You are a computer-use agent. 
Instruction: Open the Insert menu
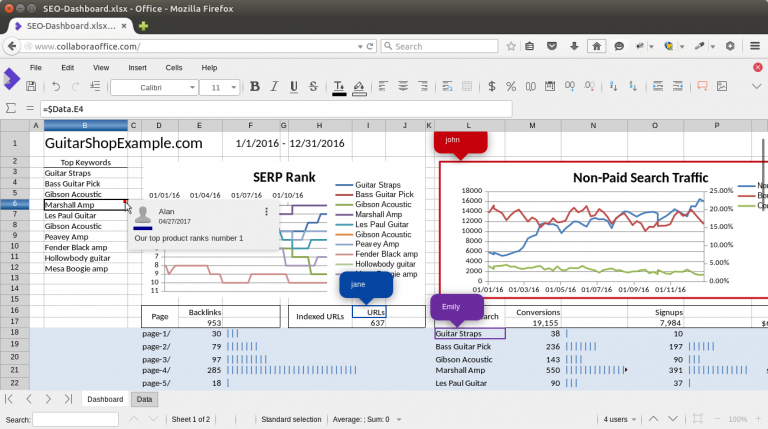(137, 68)
